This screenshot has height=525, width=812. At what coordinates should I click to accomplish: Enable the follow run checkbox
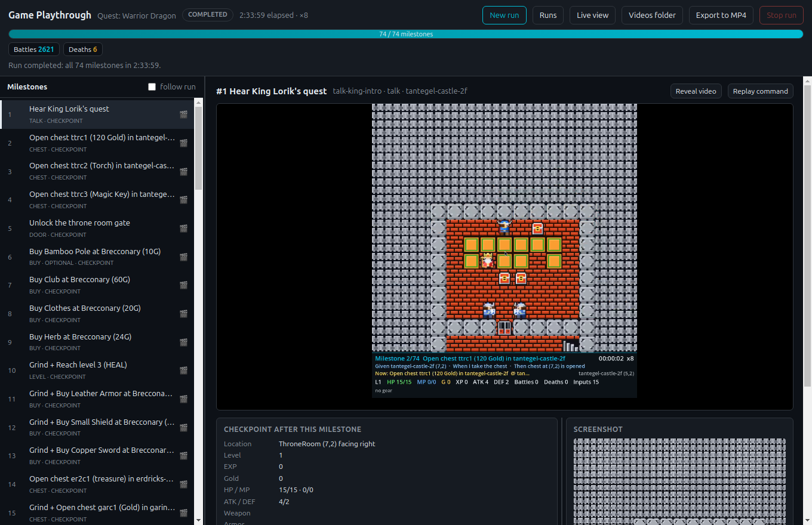click(152, 87)
